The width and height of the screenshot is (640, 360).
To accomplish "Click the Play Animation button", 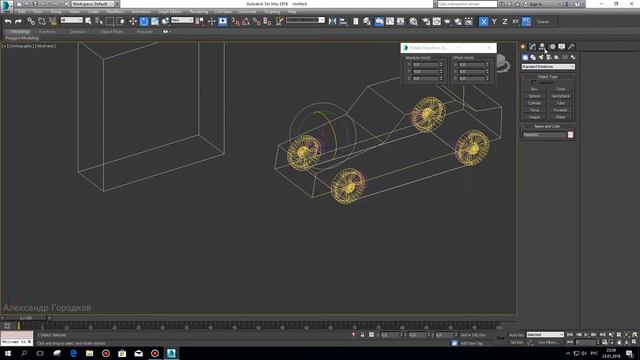I will [586, 335].
